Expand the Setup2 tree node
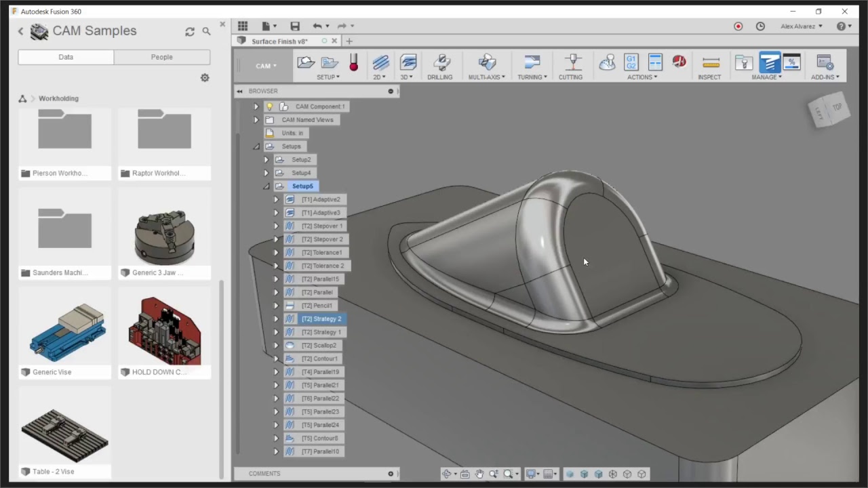This screenshot has height=488, width=868. pos(266,160)
